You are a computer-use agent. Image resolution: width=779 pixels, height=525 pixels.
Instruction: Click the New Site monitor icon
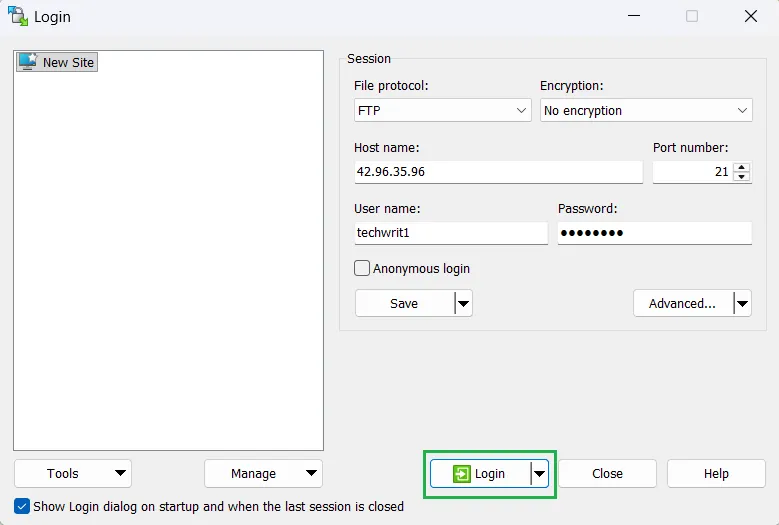[28, 62]
